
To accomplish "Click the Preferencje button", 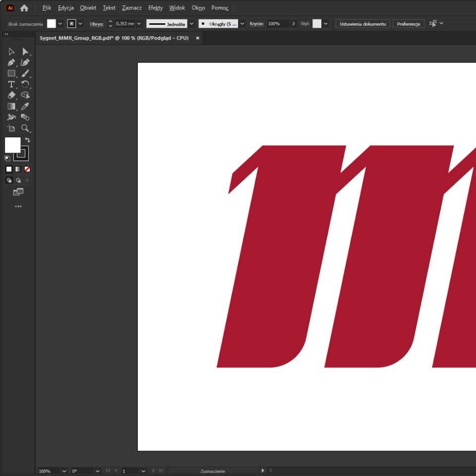I will (409, 24).
